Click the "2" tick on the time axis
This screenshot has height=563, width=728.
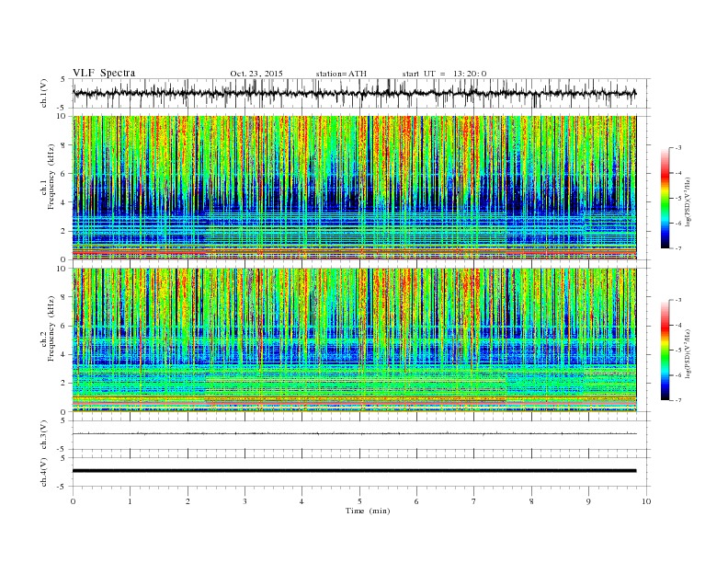[x=188, y=501]
